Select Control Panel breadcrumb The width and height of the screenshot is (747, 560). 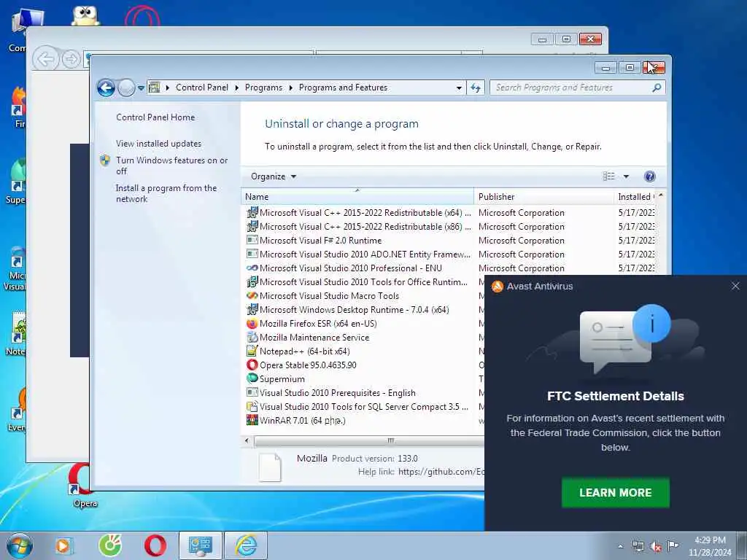point(202,87)
